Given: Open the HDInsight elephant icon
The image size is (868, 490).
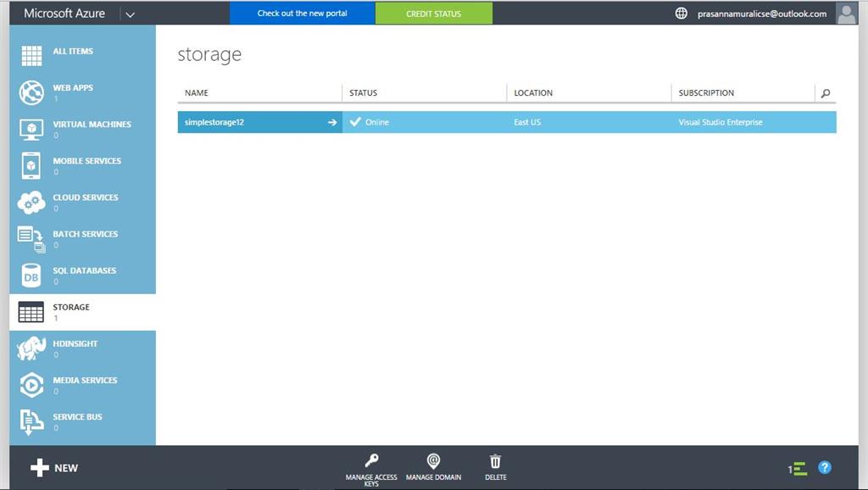Looking at the screenshot, I should point(31,348).
